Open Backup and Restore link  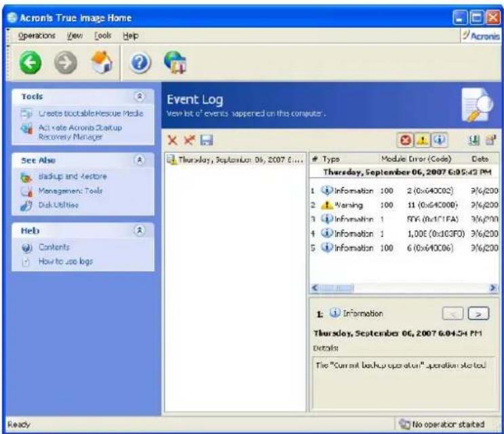point(73,176)
